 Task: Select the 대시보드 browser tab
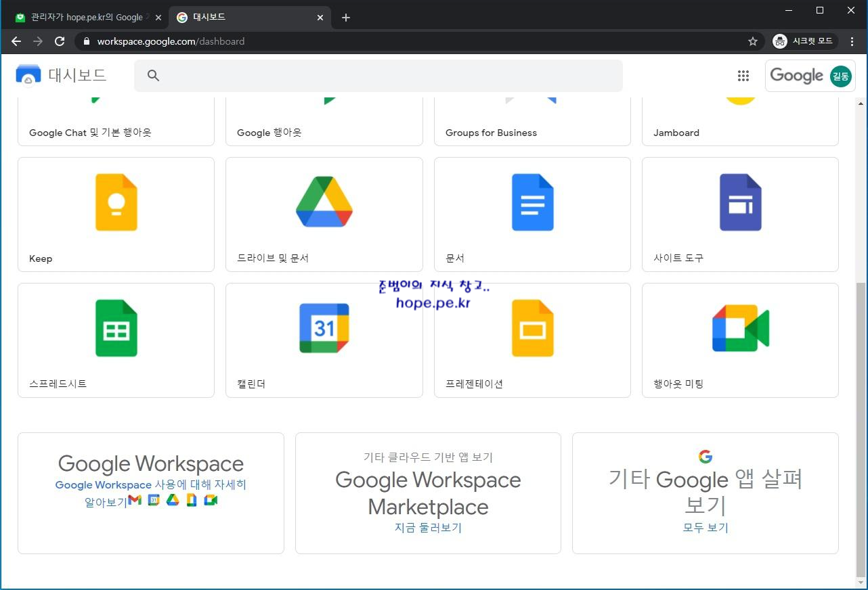point(250,18)
